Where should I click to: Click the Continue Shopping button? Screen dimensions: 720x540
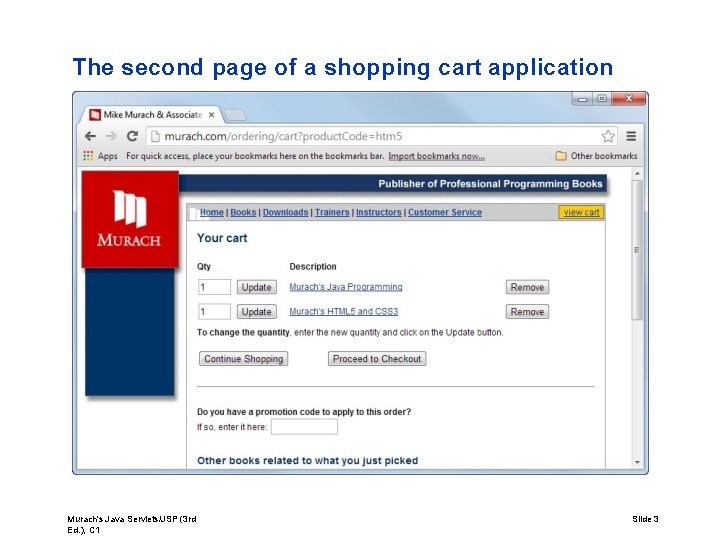click(243, 359)
